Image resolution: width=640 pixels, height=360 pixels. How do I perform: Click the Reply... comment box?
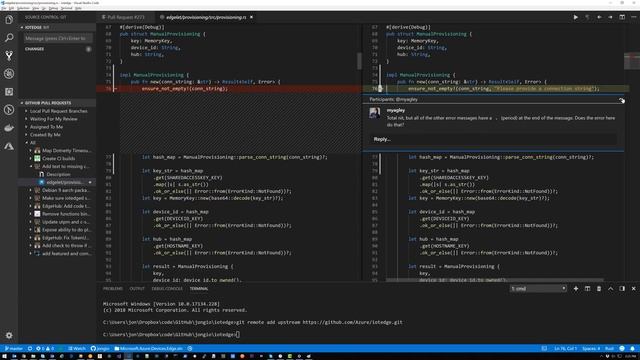(x=493, y=139)
